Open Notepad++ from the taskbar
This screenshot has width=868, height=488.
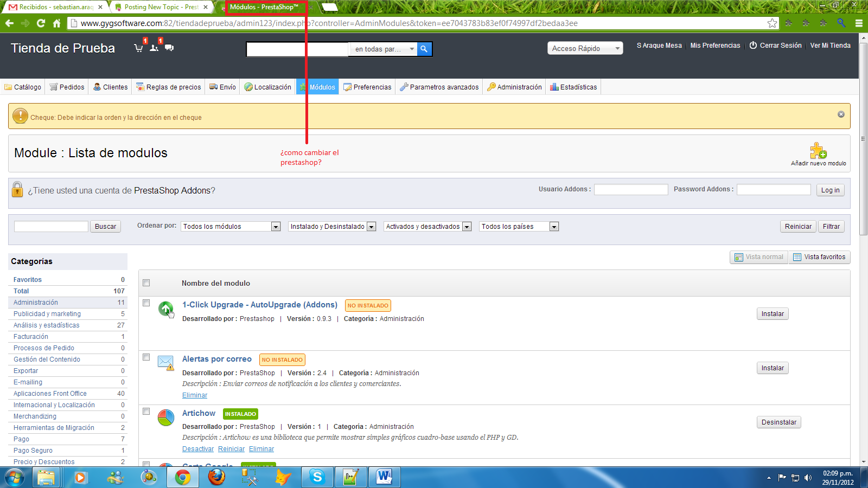pyautogui.click(x=351, y=478)
